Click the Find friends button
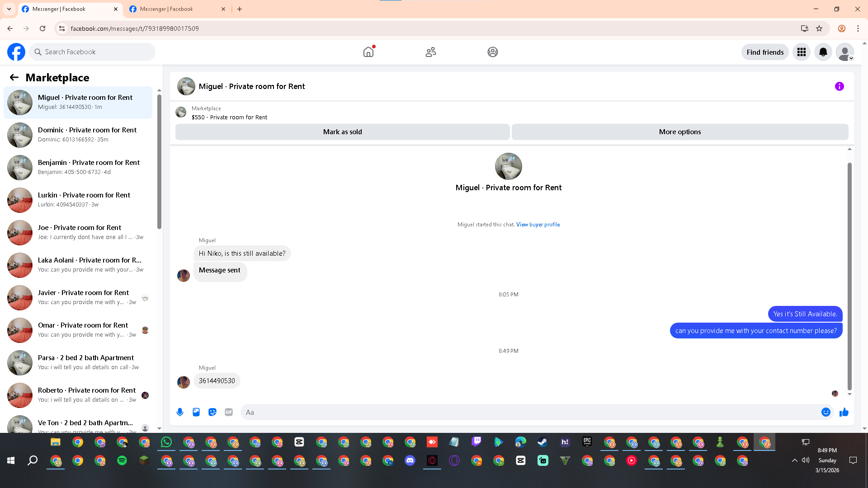Viewport: 868px width, 488px height. coord(765,52)
